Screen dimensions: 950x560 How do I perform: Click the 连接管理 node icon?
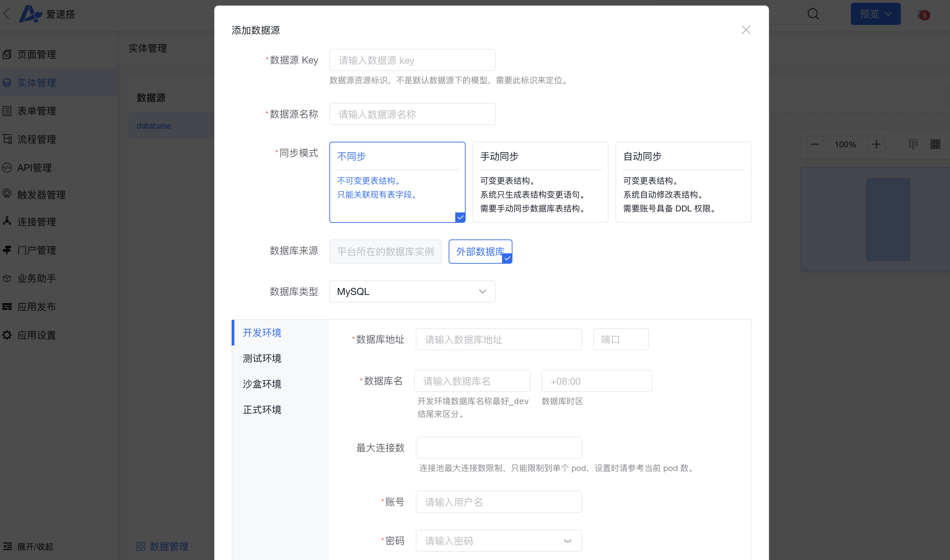click(7, 221)
